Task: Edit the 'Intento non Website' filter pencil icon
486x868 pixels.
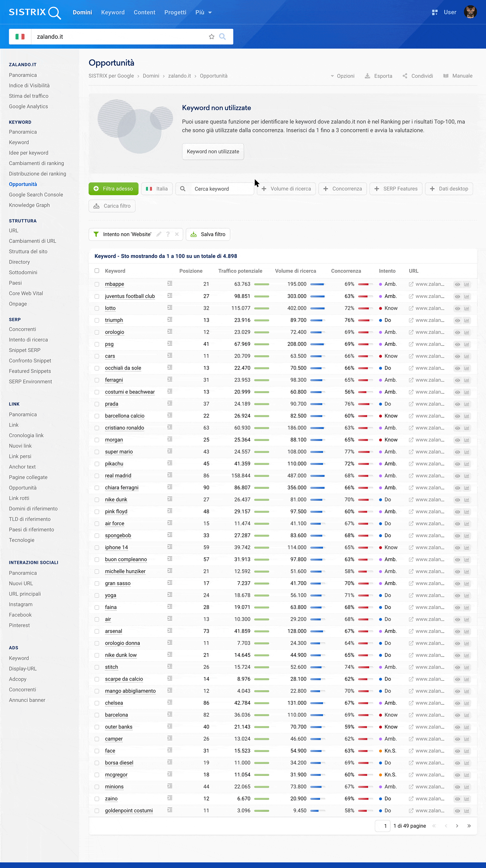Action: click(159, 234)
